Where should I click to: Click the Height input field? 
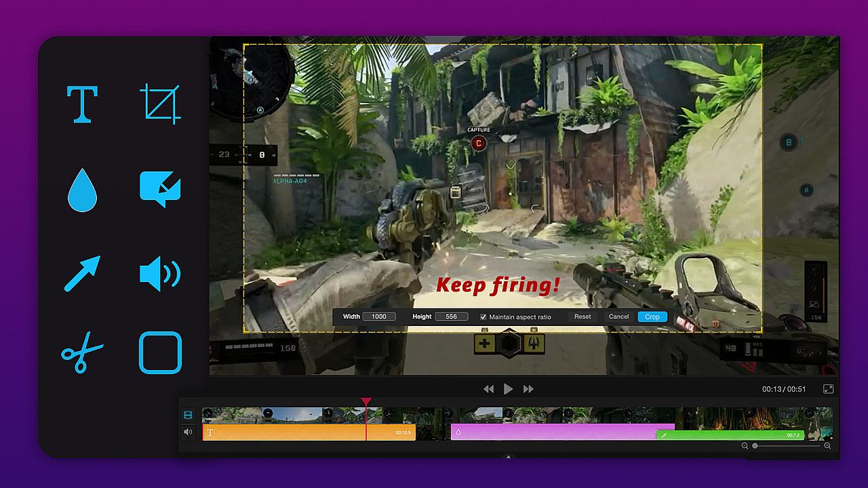[x=451, y=317]
